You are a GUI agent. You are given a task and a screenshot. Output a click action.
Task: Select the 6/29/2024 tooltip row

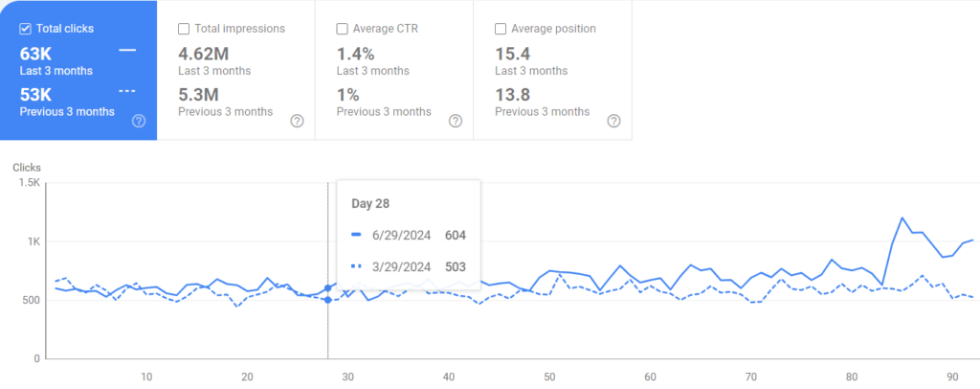(x=409, y=235)
